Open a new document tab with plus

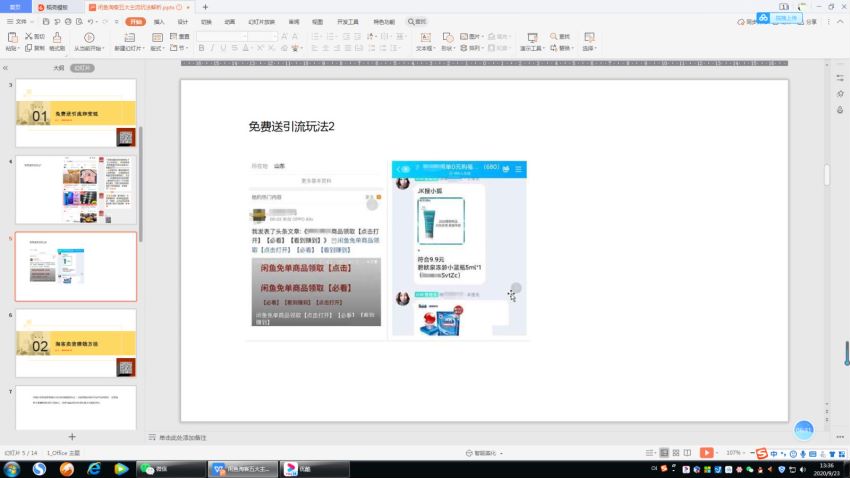click(x=205, y=7)
